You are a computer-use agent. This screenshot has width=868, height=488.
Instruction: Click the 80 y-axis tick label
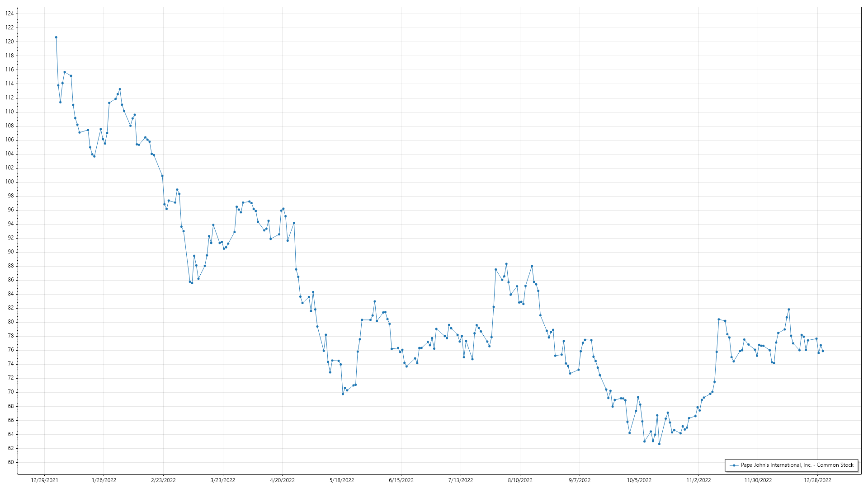coord(11,322)
